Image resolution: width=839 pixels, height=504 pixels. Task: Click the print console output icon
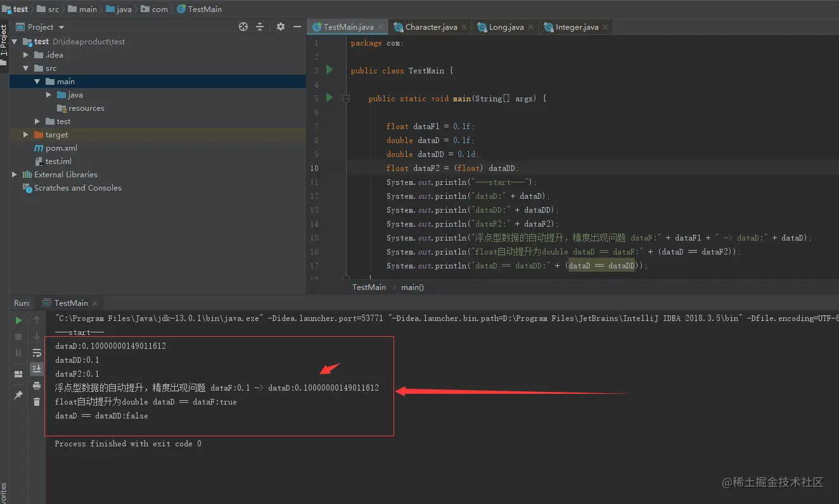coord(37,385)
